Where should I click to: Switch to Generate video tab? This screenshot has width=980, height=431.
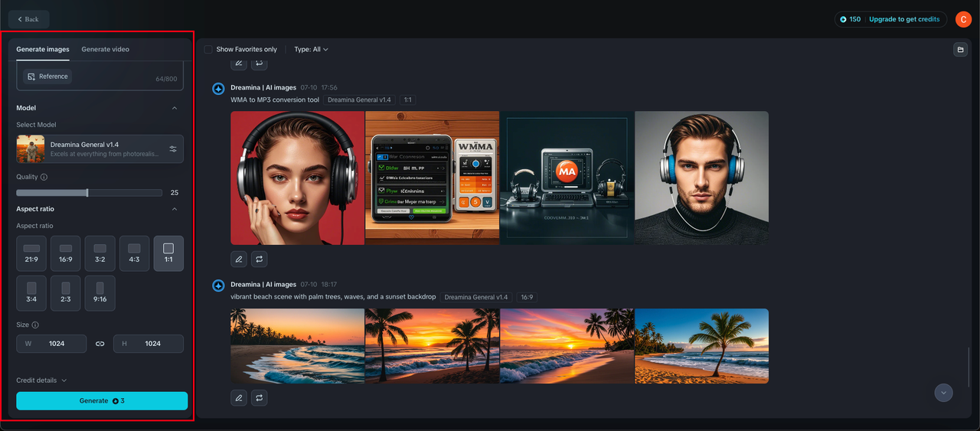pyautogui.click(x=106, y=49)
